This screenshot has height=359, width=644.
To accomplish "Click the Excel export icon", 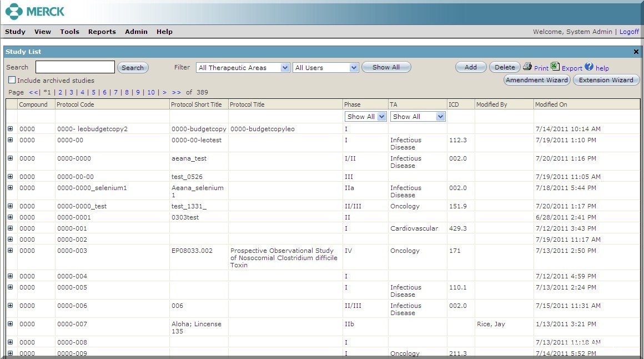I will (555, 67).
